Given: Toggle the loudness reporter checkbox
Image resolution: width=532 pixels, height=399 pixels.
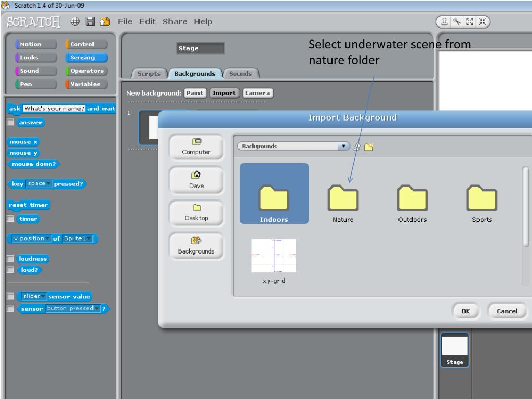Looking at the screenshot, I should [x=10, y=259].
